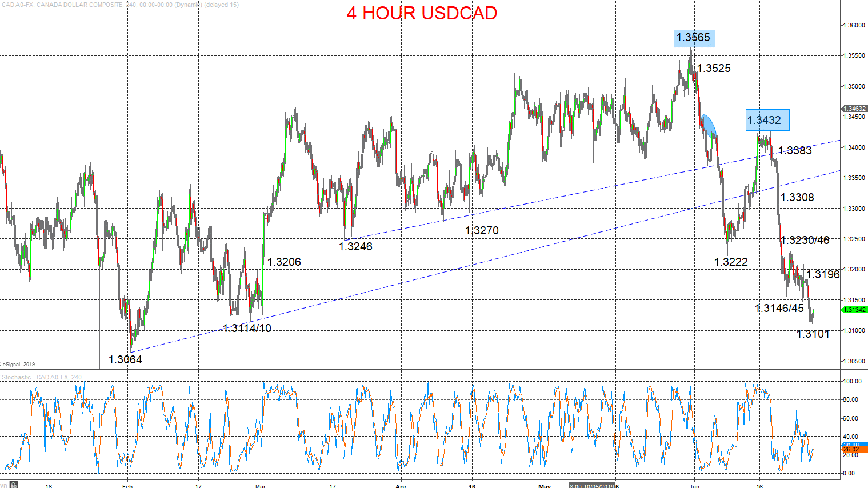The width and height of the screenshot is (868, 488).
Task: Click the 1.33500 price axis label
Action: (854, 178)
